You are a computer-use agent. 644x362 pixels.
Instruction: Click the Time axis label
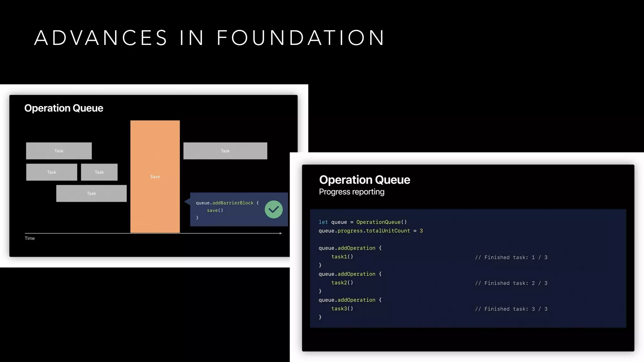[30, 238]
